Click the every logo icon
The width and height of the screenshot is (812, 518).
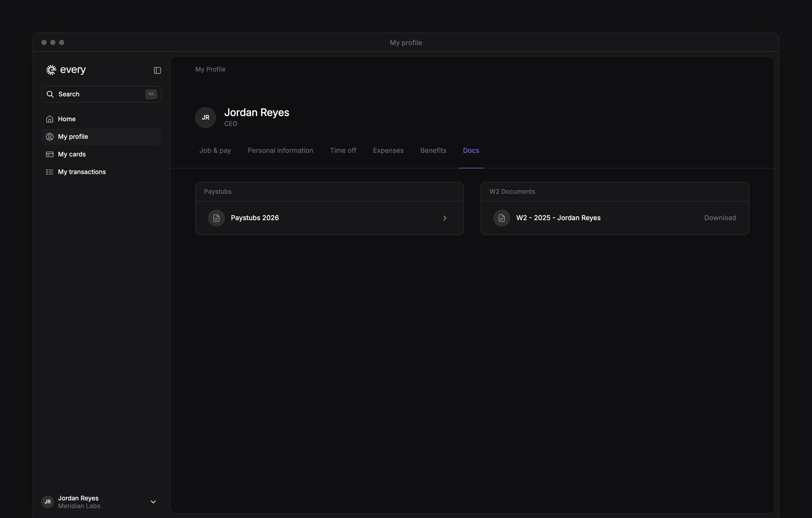[x=51, y=70]
